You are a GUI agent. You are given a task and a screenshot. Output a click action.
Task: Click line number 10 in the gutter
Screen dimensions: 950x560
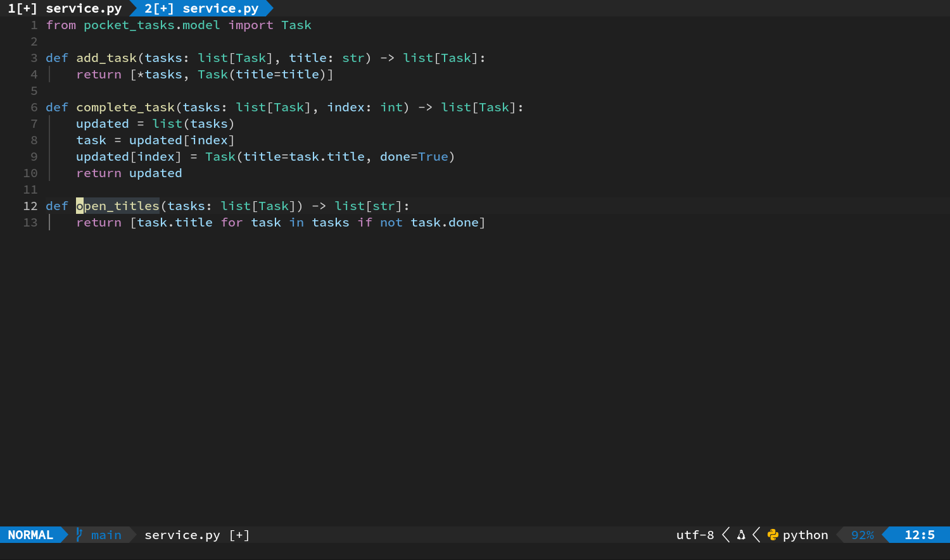click(x=30, y=173)
